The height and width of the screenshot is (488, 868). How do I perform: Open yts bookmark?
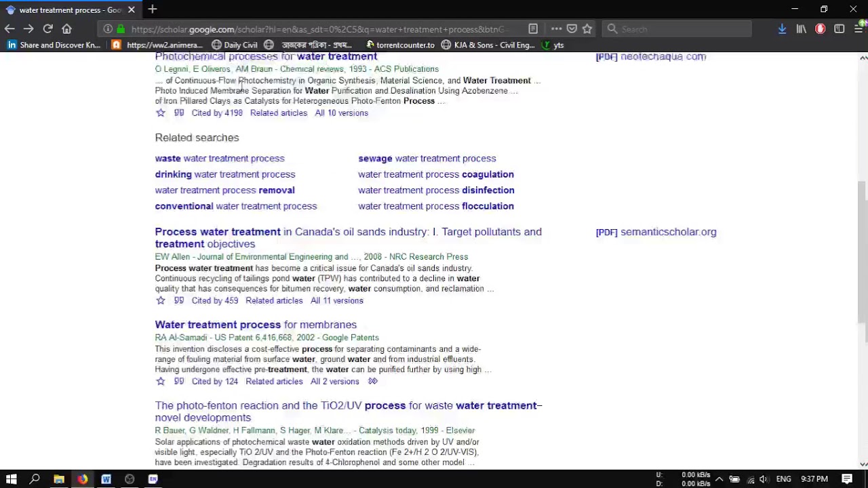tap(553, 45)
